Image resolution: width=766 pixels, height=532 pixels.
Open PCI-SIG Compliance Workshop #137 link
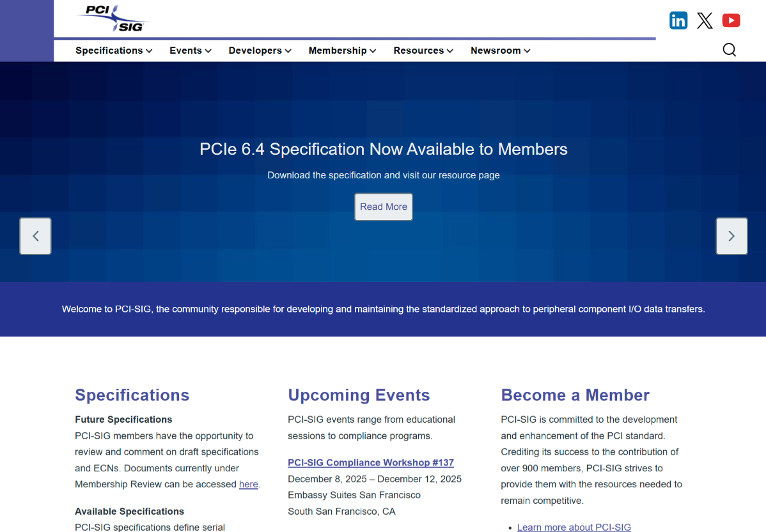point(371,463)
